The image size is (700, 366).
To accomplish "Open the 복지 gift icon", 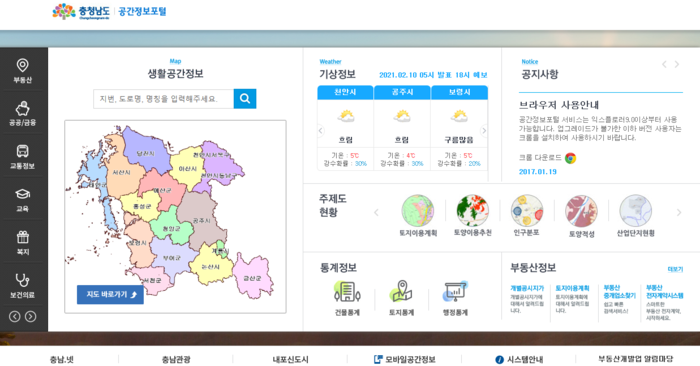I will 22,237.
